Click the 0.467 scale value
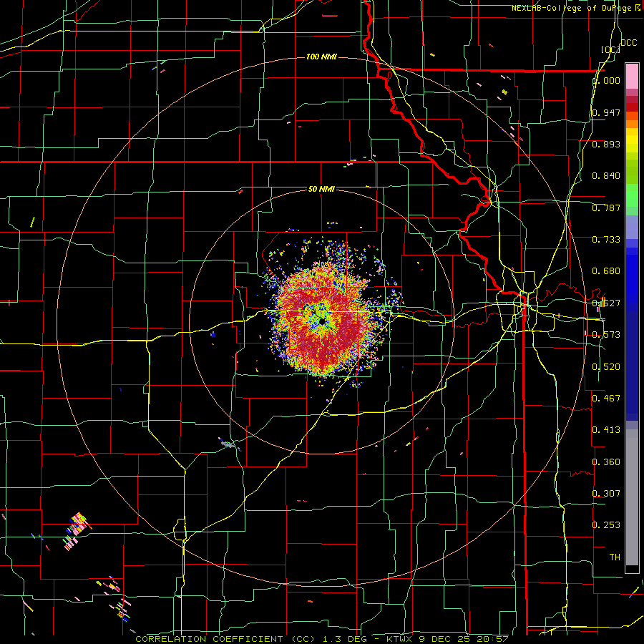The image size is (644, 644). coord(606,398)
